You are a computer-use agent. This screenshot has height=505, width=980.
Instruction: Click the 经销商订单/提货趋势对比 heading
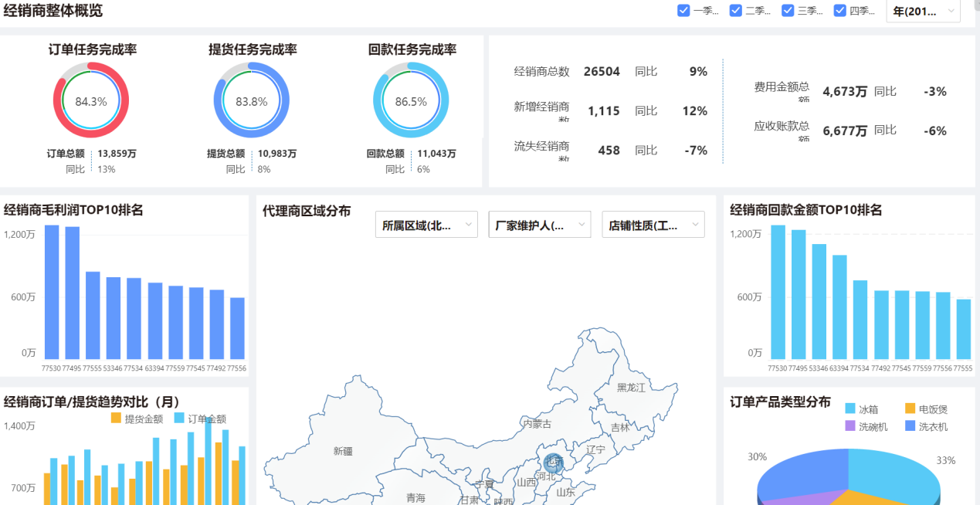(x=91, y=402)
